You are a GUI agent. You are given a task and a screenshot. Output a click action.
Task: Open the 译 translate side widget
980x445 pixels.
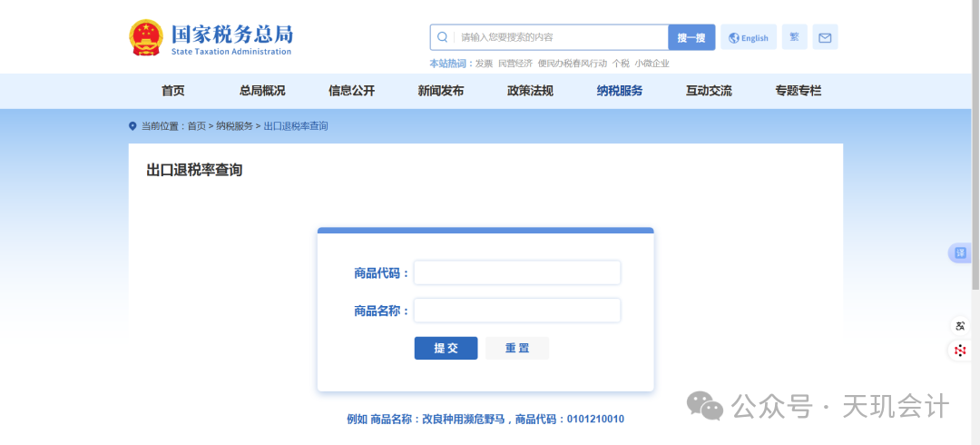pyautogui.click(x=961, y=252)
